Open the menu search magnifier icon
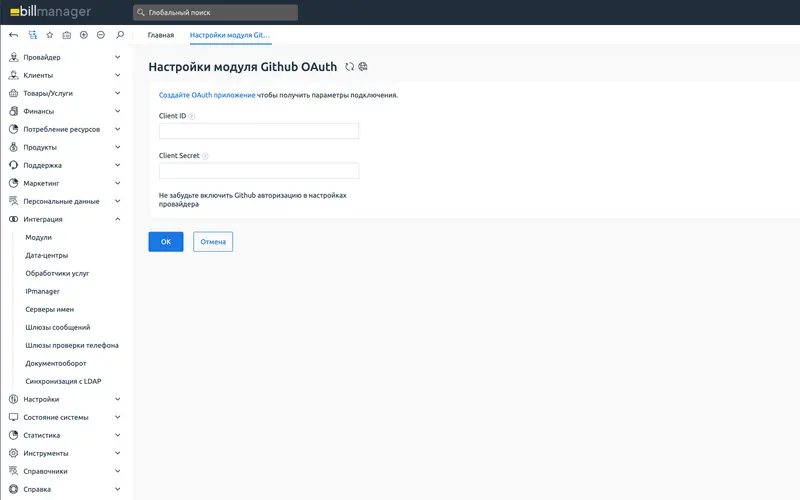This screenshot has height=500, width=800. click(120, 35)
